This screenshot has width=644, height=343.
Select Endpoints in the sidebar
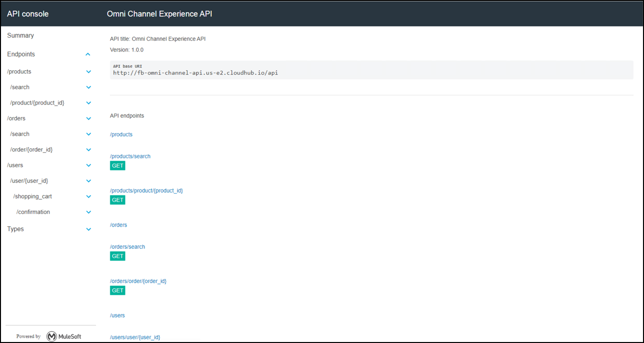(21, 54)
